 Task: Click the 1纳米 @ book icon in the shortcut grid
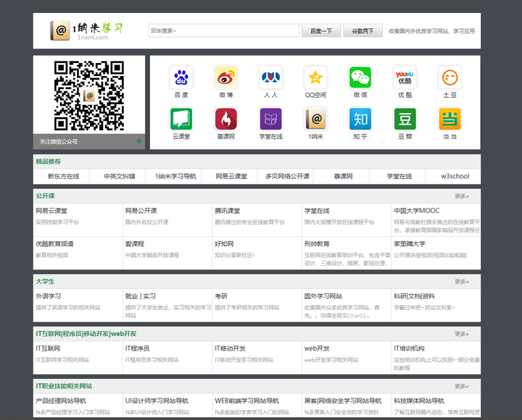coord(315,119)
